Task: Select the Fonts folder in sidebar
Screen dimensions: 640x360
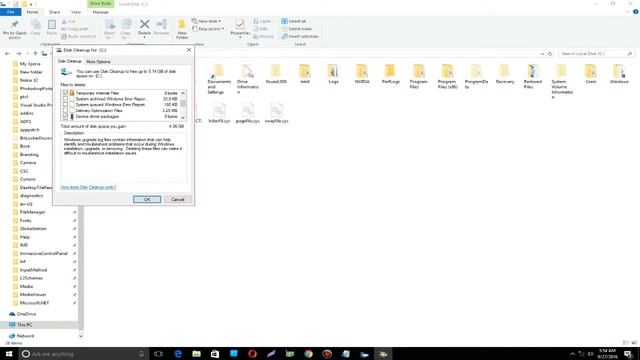Action: pos(25,220)
